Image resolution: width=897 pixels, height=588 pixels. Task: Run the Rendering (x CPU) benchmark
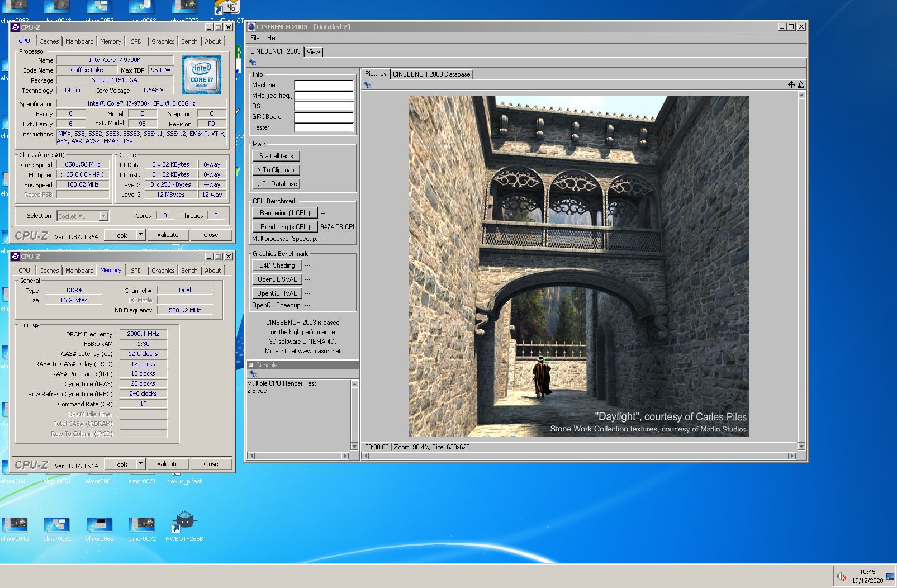click(285, 227)
